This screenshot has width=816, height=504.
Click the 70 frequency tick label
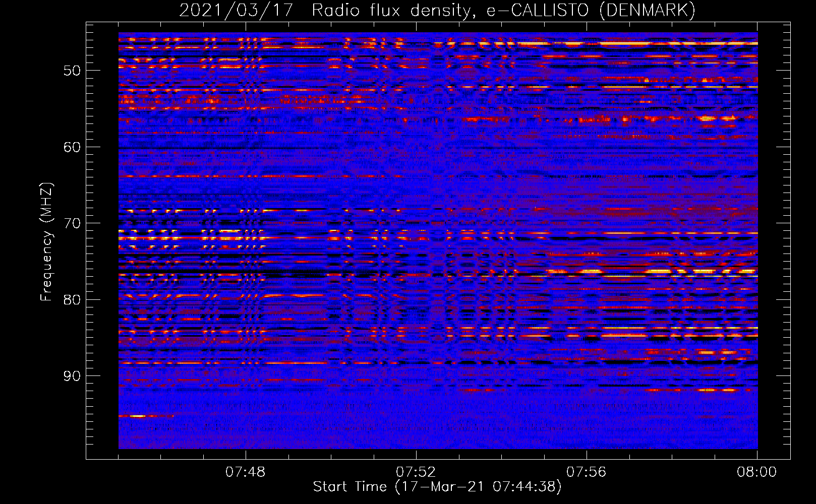(72, 223)
